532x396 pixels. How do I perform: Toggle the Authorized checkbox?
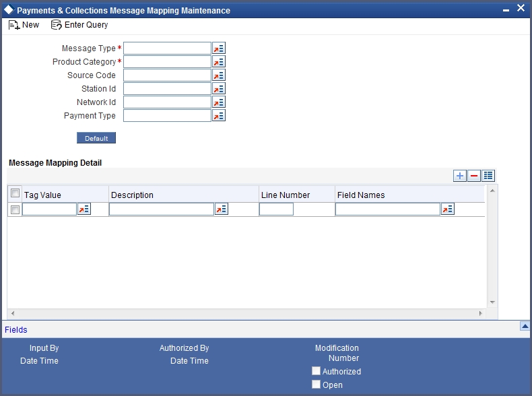316,371
